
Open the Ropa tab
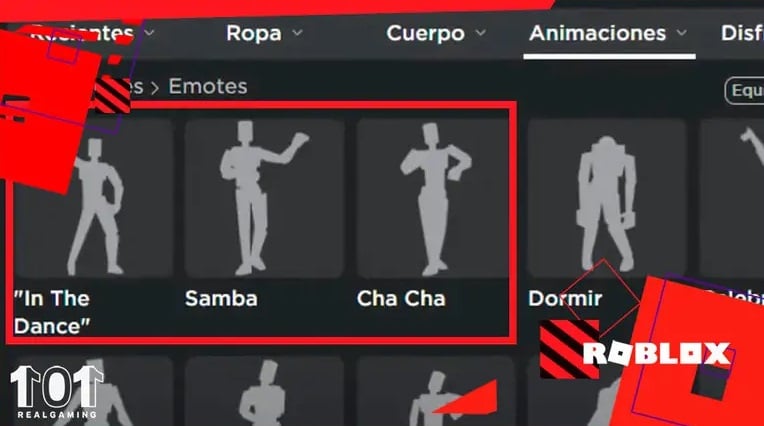coord(254,34)
